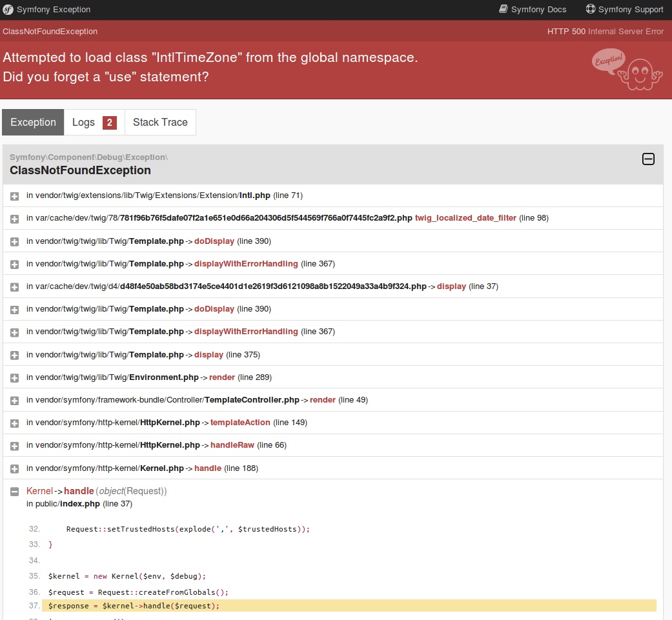Expand first Template.php doDisplay line 390 trace
Viewport: 672px width, 620px height.
point(15,242)
